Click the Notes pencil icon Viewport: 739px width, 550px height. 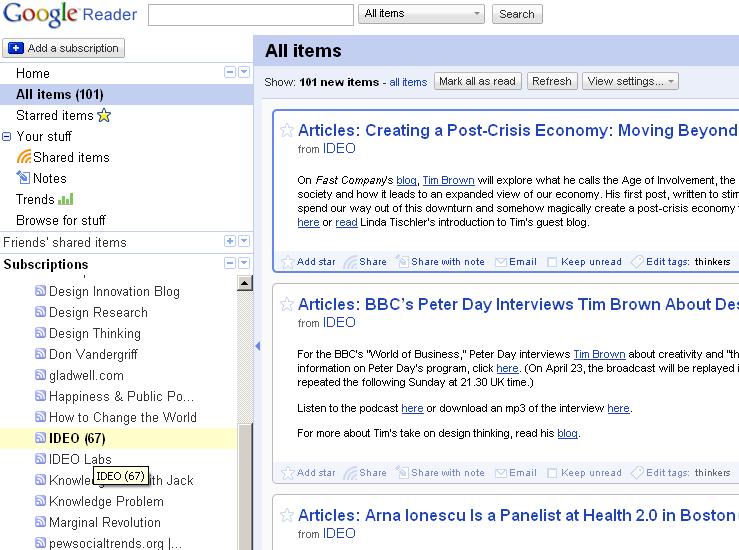[x=23, y=177]
